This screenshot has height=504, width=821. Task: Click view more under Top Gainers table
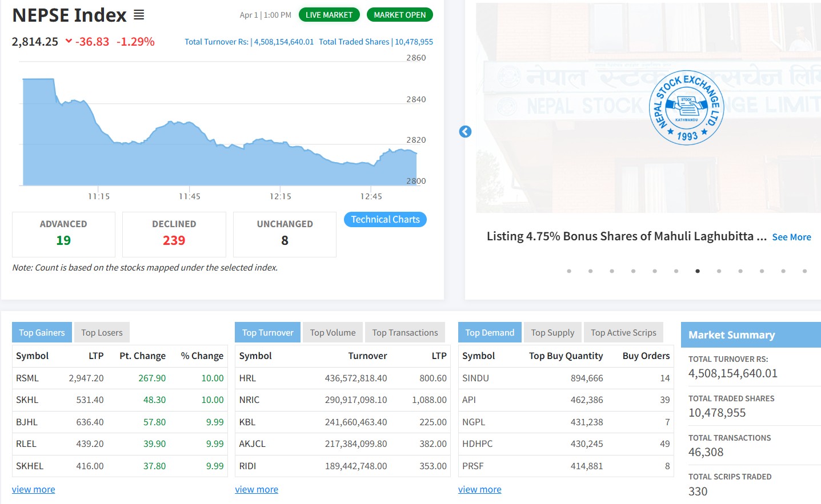coord(34,489)
